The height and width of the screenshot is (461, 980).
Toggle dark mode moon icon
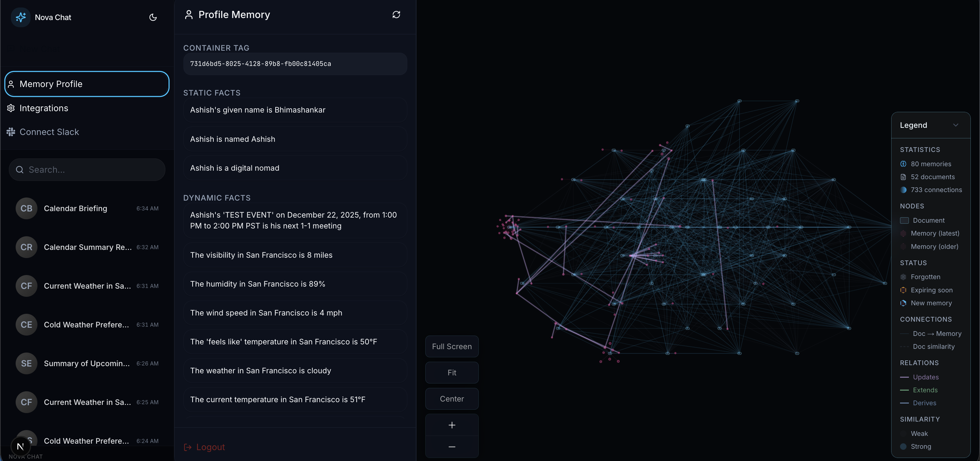[x=153, y=17]
